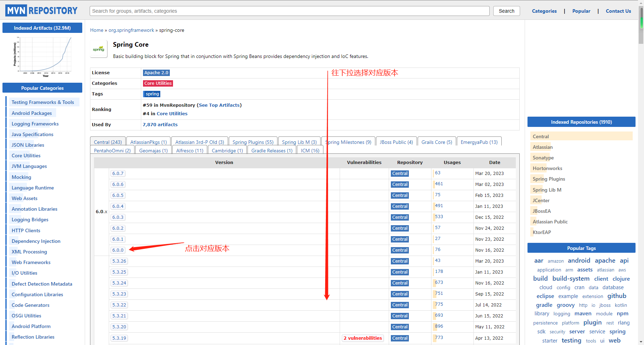Open the Atlassian indexed repository
644x345 pixels.
pyautogui.click(x=543, y=147)
